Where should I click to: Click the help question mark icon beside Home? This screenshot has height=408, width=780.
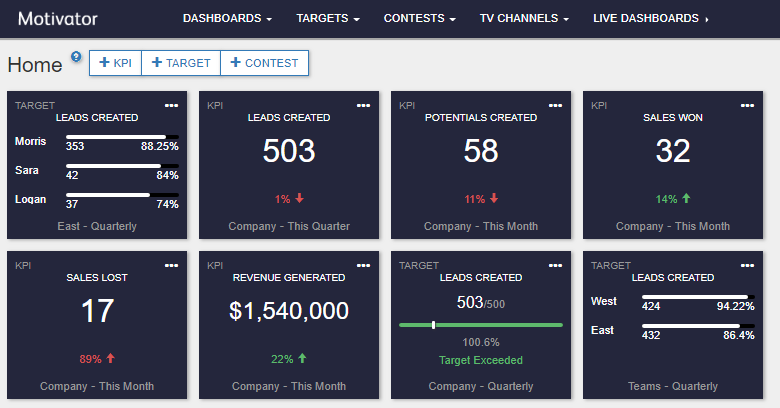coord(76,57)
